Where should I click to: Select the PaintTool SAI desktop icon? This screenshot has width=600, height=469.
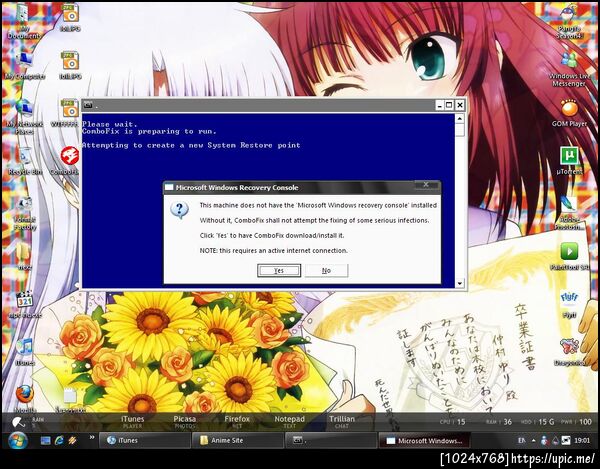coord(569,256)
